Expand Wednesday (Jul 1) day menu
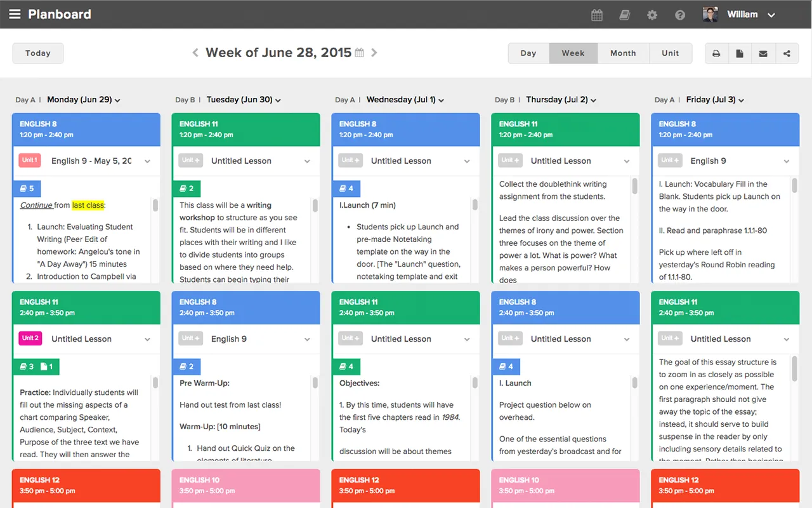Image resolution: width=812 pixels, height=508 pixels. tap(441, 100)
